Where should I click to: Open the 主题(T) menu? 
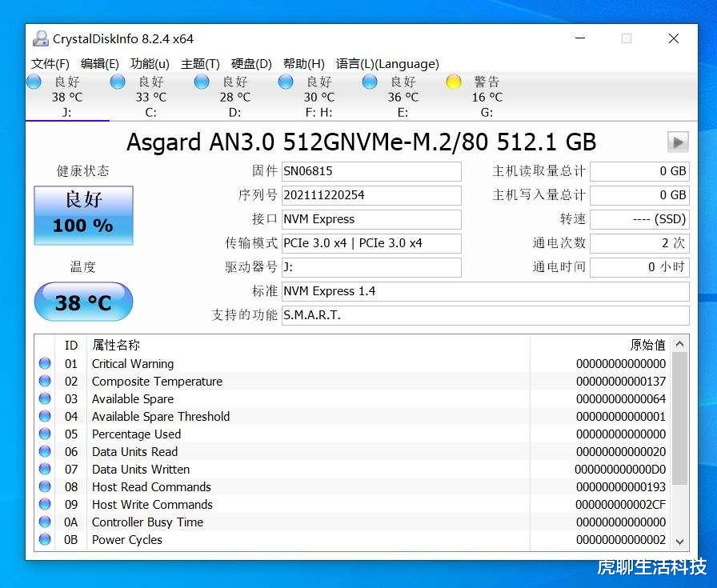coord(200,64)
